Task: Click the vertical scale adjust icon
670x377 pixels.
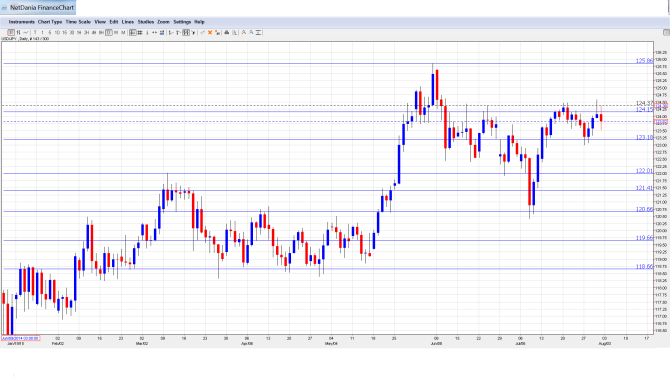Action: click(147, 32)
